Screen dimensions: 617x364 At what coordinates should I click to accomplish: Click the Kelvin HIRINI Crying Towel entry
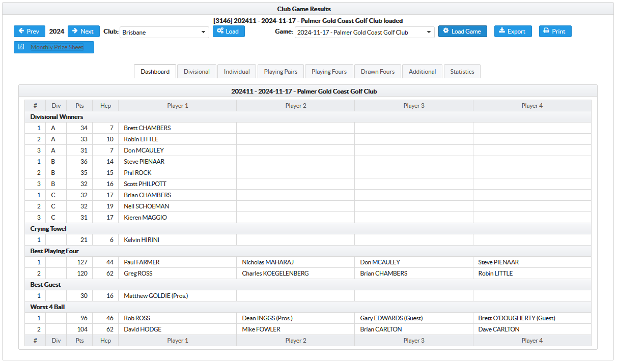click(x=142, y=240)
